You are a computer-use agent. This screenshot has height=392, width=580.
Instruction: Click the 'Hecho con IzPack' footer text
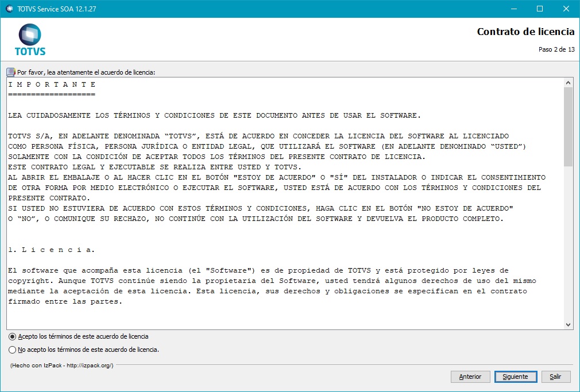(x=62, y=366)
